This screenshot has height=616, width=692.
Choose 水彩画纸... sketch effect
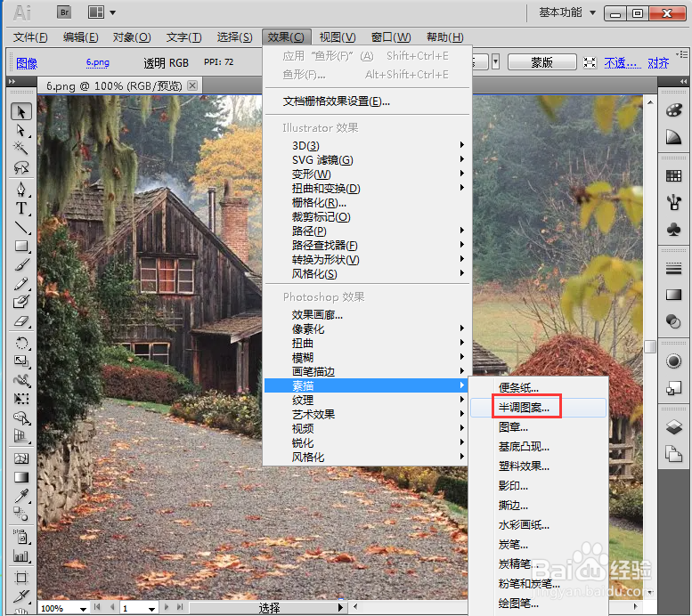tap(538, 524)
